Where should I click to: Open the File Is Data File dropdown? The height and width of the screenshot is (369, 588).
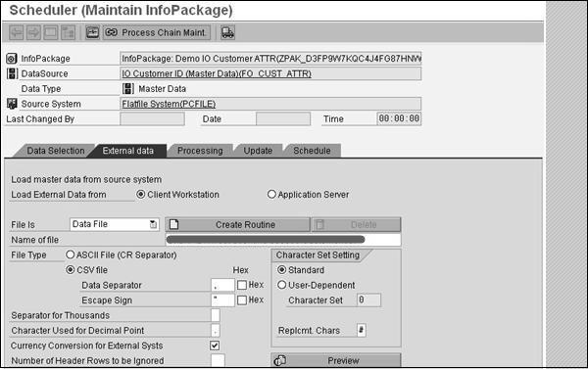[x=115, y=224]
